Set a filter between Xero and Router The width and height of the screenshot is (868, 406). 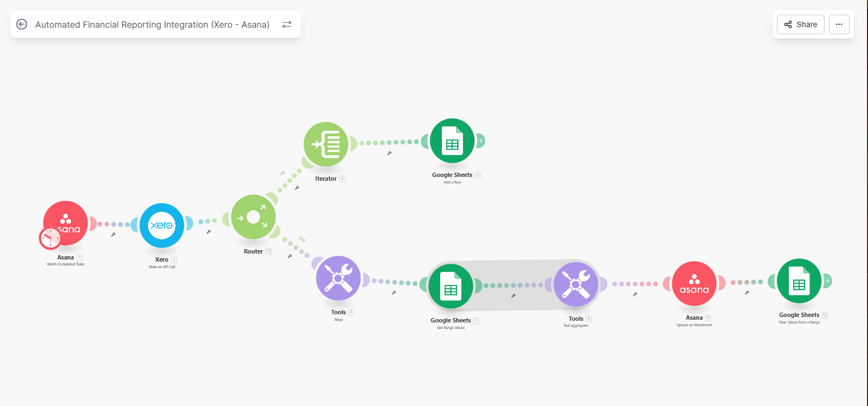209,232
